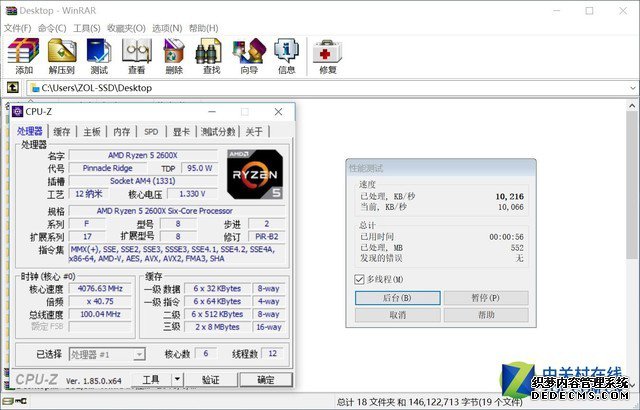
Task: Click the Ryzen 5 processor logo
Action: tap(255, 174)
